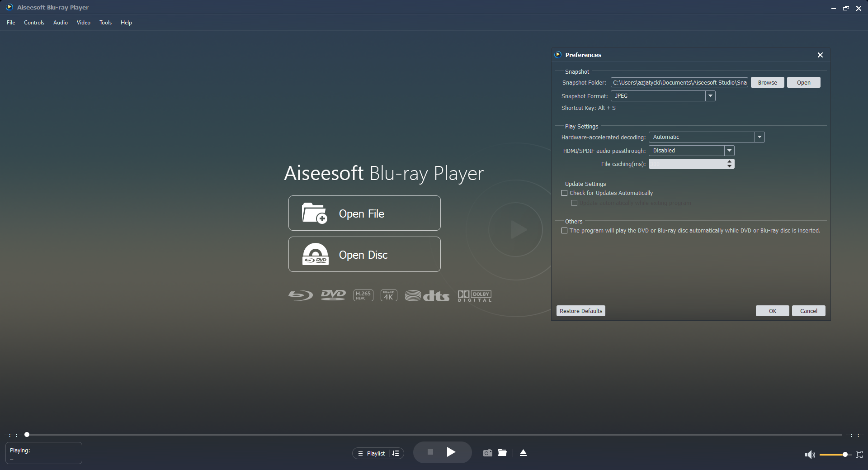The image size is (868, 470).
Task: Click the playback progress slider handle
Action: point(27,435)
